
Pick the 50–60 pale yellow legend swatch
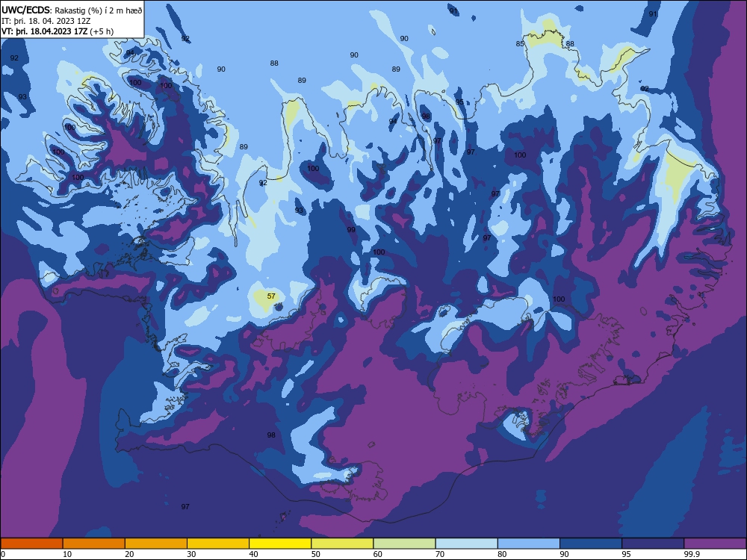tap(343, 544)
